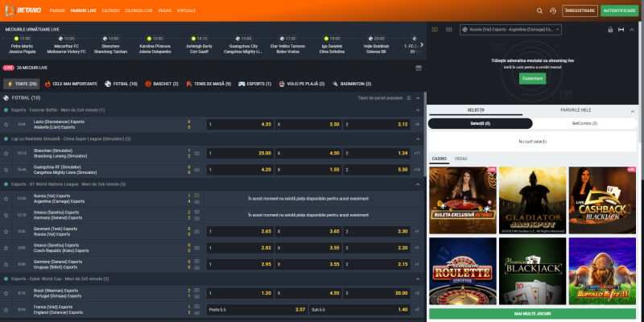Favorite the Lazio (Discodancer) Esports match

[x=6, y=125]
